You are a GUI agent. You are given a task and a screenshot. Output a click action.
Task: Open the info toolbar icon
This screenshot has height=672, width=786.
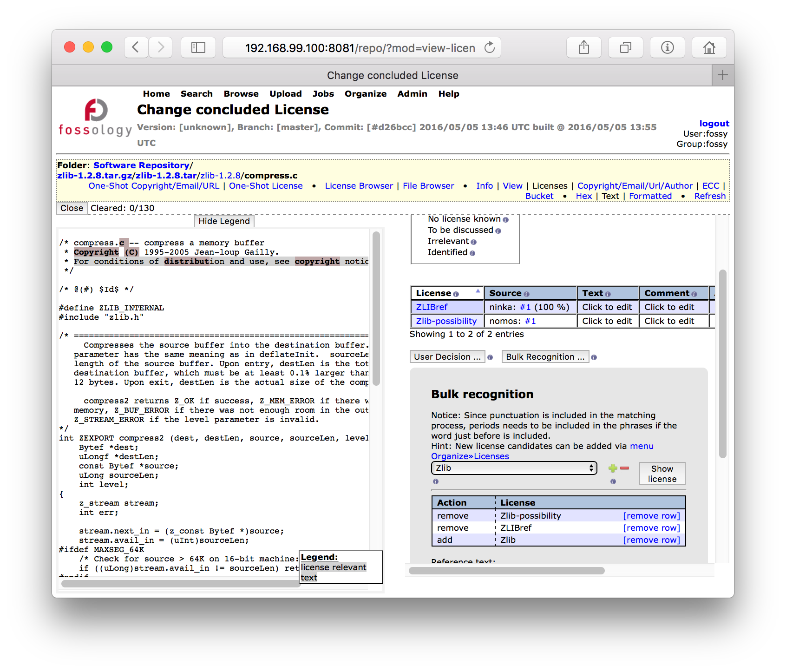pos(668,47)
